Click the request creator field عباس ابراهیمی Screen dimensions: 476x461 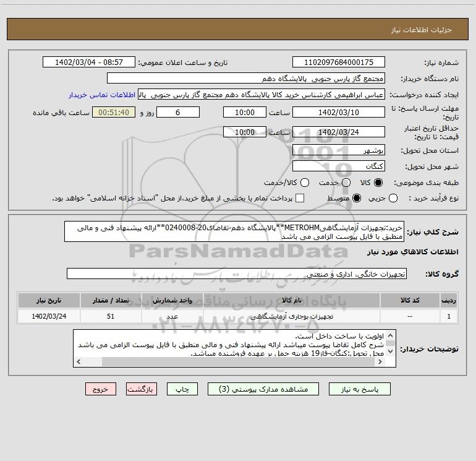261,95
